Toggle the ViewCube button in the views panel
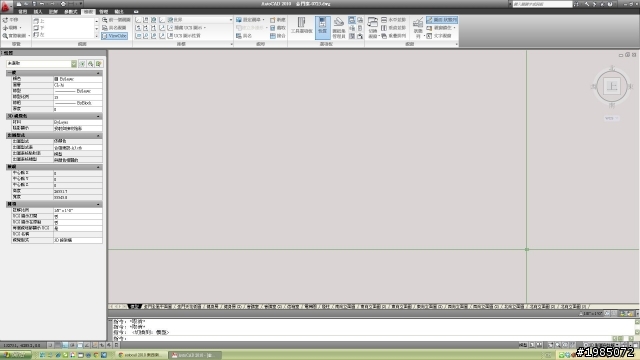640x360 pixels. tap(114, 36)
